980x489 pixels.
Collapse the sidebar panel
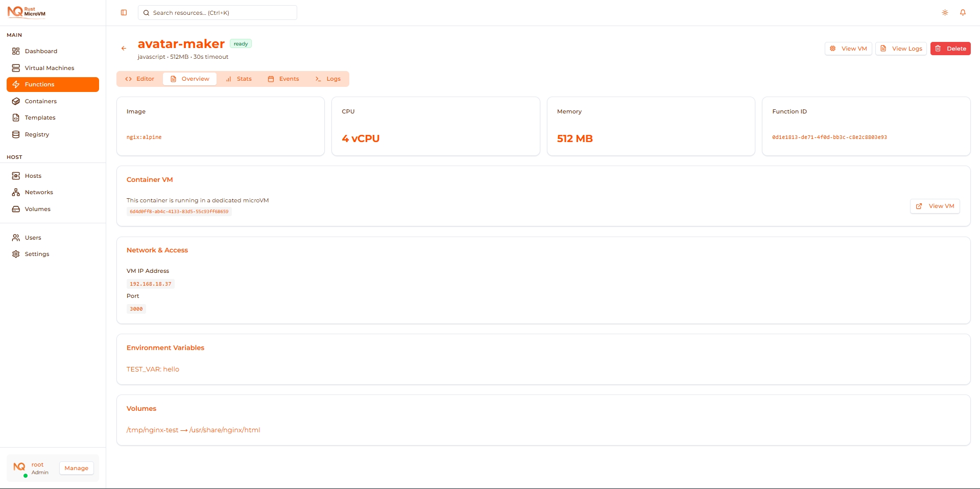coord(124,12)
